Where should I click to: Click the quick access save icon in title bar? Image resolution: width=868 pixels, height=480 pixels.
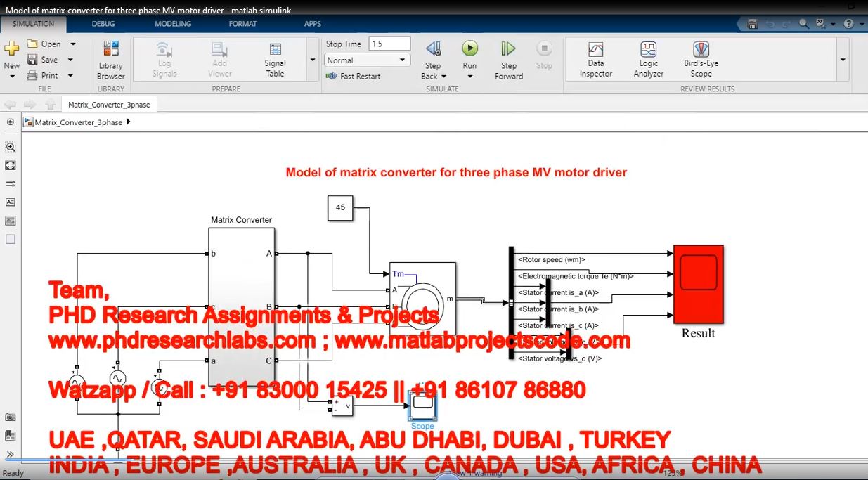click(753, 23)
